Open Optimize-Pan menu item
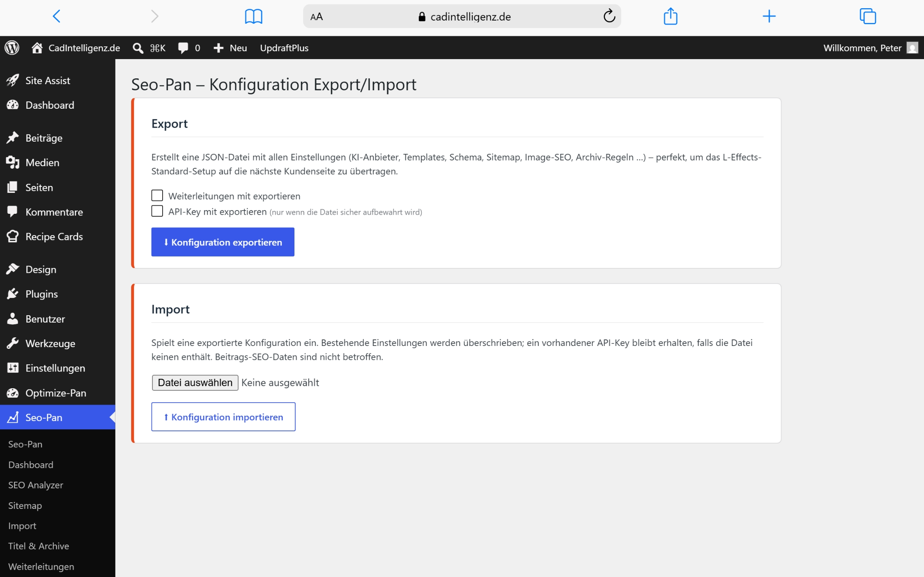The image size is (924, 577). click(57, 393)
